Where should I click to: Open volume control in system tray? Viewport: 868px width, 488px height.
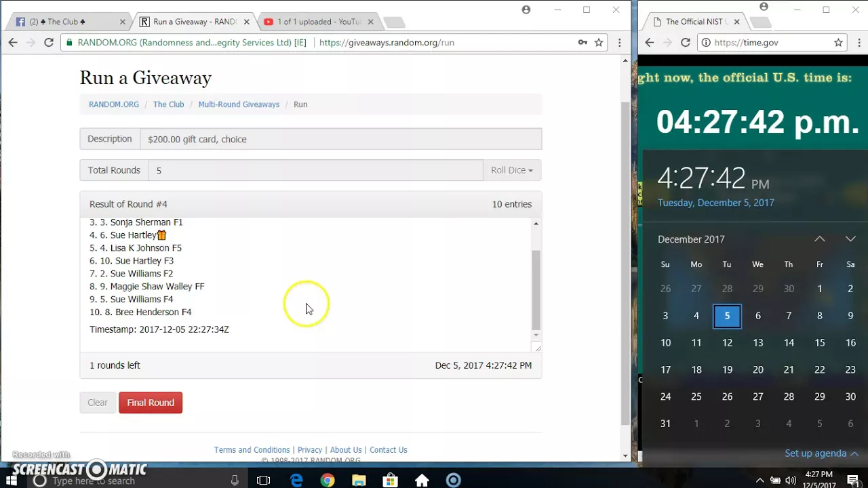click(791, 481)
